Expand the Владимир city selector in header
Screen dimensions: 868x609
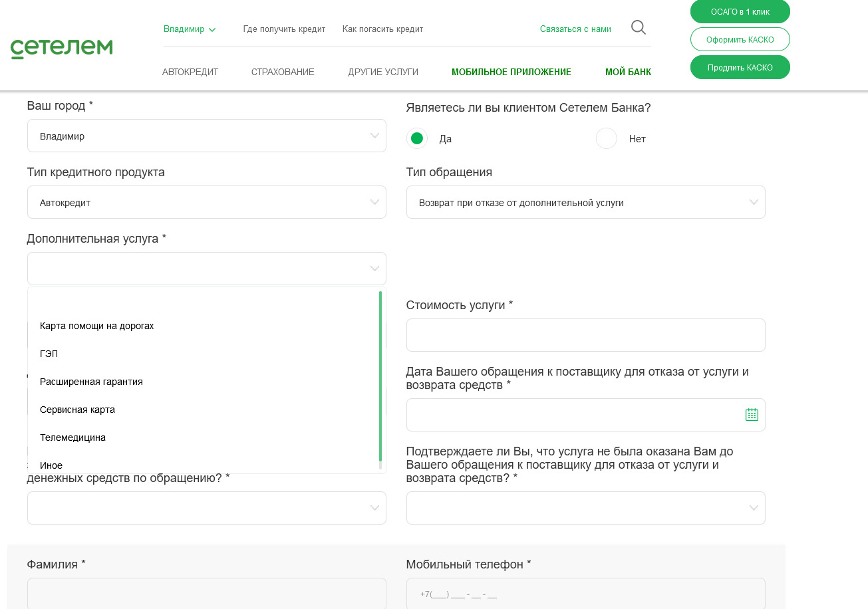(x=190, y=29)
